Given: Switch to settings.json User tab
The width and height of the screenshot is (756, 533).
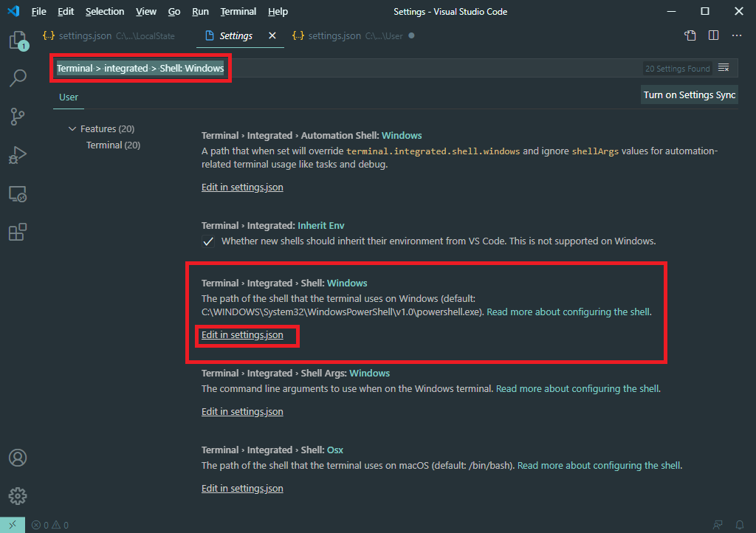Looking at the screenshot, I should point(354,35).
